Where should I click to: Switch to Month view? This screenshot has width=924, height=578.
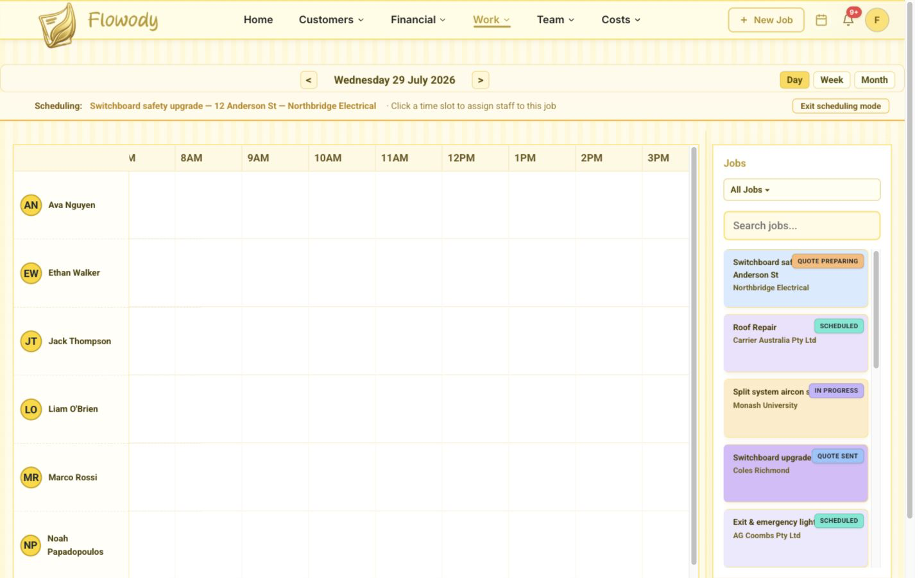(874, 80)
